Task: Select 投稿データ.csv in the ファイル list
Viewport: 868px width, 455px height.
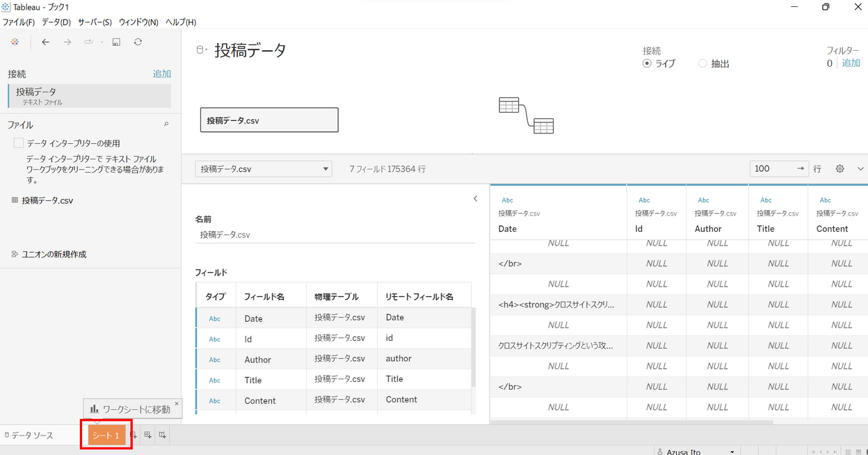Action: pos(47,200)
